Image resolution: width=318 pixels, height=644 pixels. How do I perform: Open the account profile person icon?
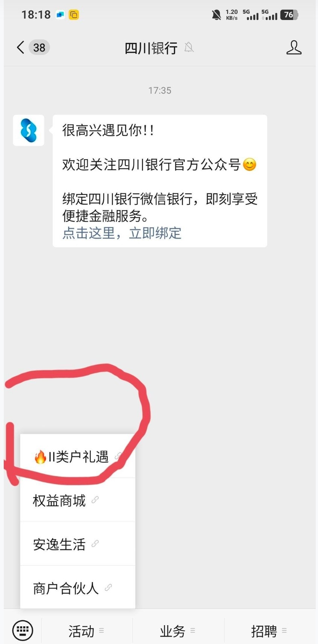[x=294, y=47]
